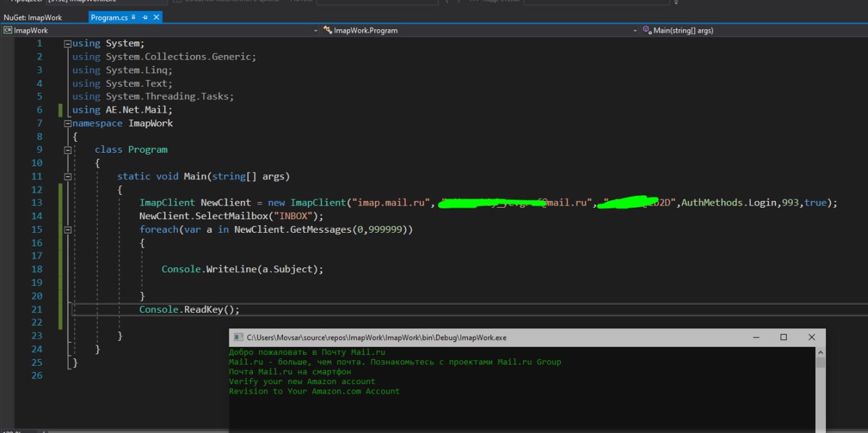Switch to the NuGet: ImapWork tab
868x433 pixels.
point(33,17)
